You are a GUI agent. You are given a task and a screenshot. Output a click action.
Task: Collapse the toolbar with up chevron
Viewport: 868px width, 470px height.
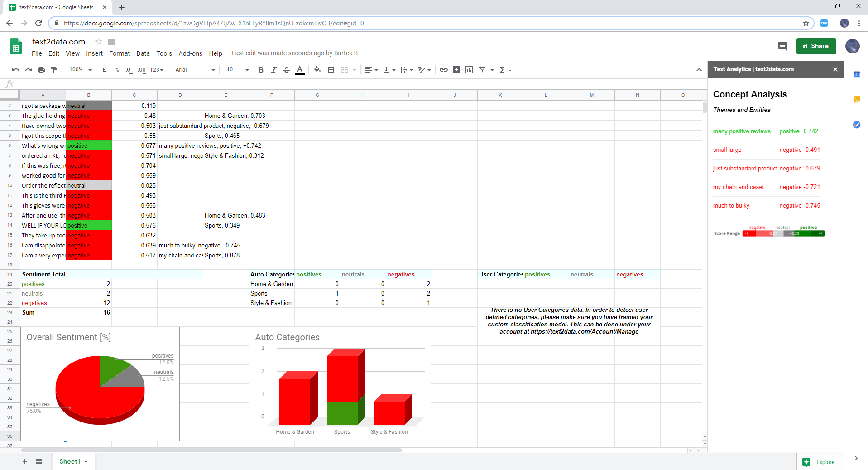(699, 70)
